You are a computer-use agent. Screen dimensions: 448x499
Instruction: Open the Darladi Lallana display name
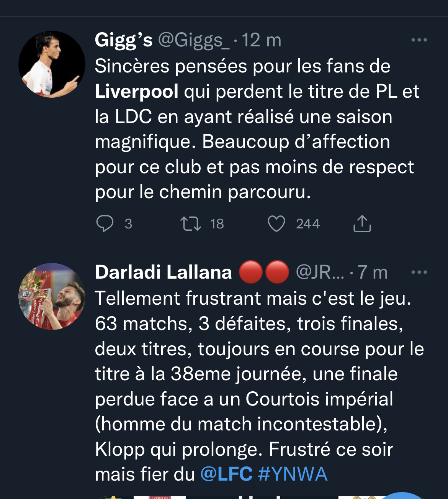pos(164,272)
